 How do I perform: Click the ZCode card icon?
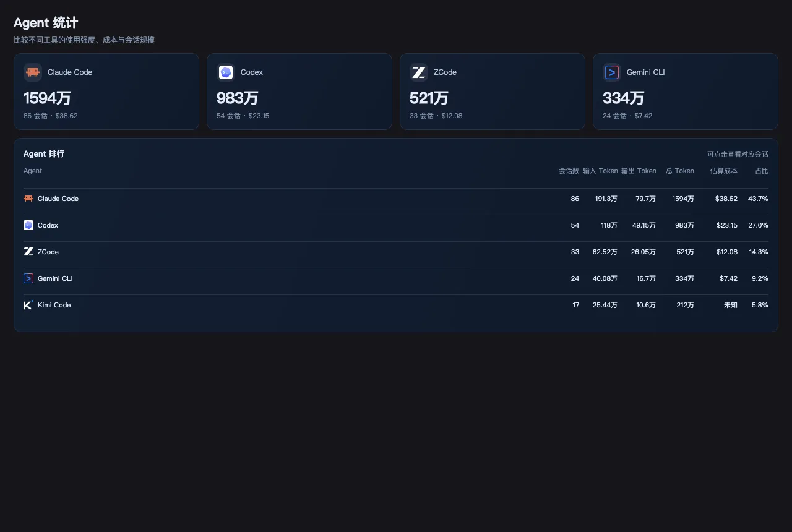pos(419,72)
